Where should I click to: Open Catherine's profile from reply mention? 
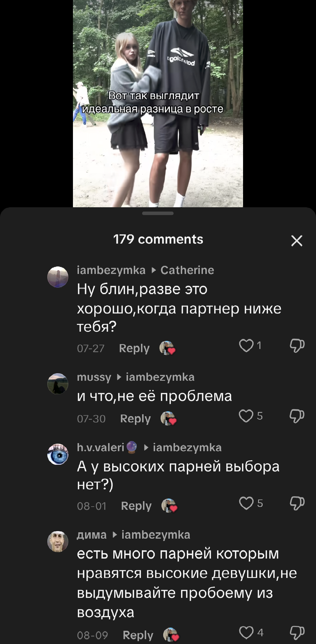pos(187,270)
